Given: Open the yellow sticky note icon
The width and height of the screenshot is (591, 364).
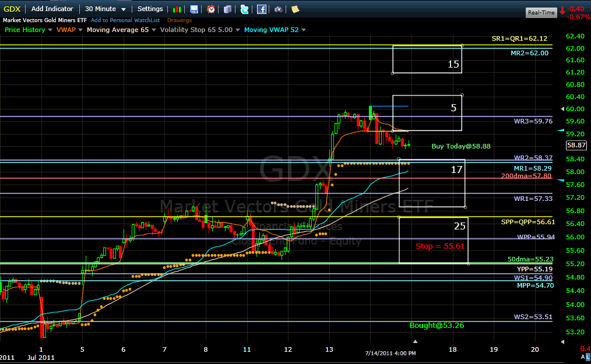Looking at the screenshot, I should point(295,9).
